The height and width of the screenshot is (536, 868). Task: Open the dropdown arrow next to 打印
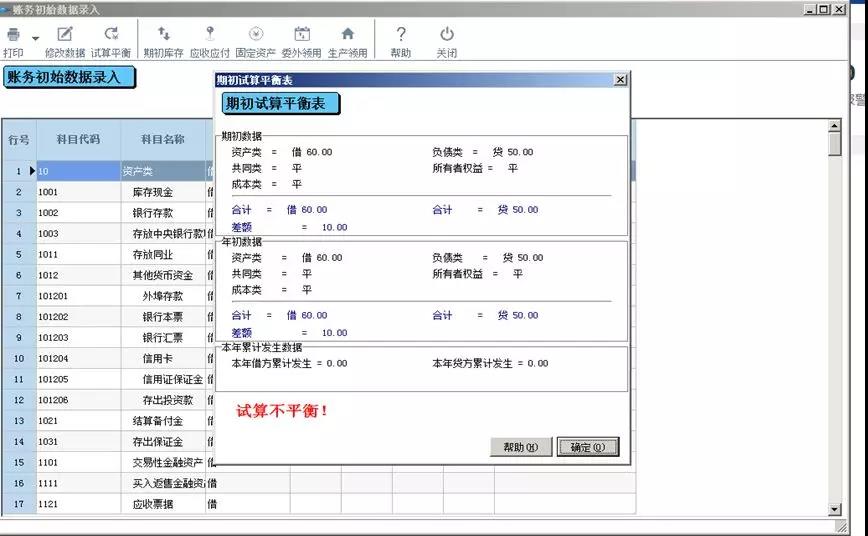[x=35, y=38]
